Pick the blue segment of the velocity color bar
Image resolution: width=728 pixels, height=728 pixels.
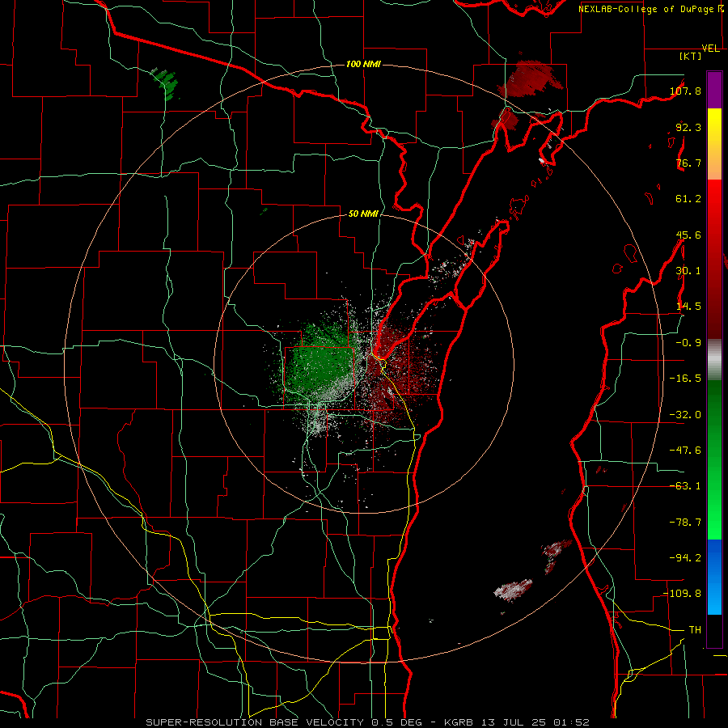pyautogui.click(x=714, y=577)
